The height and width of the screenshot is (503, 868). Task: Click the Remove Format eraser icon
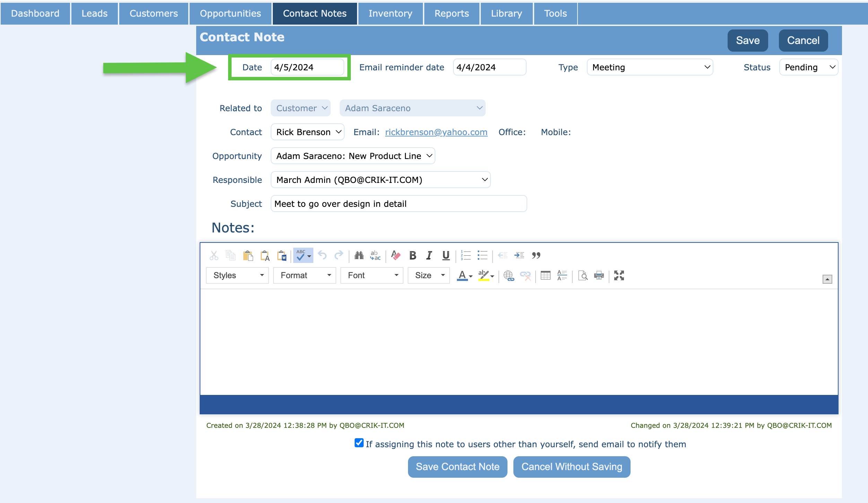pyautogui.click(x=396, y=256)
